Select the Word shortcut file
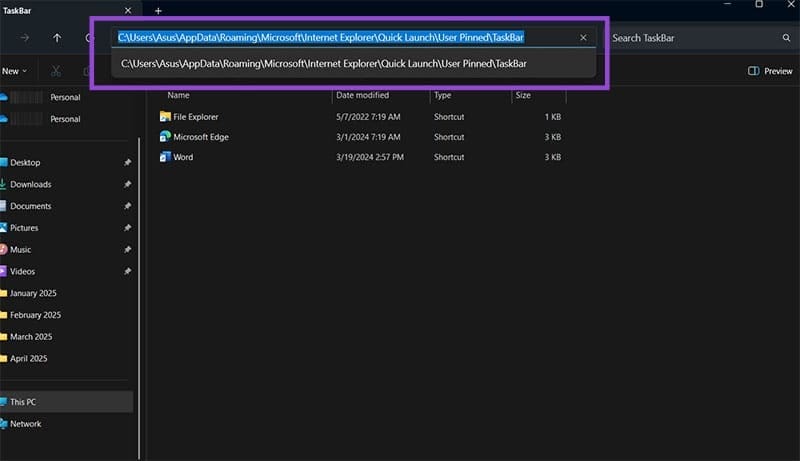 (x=183, y=157)
